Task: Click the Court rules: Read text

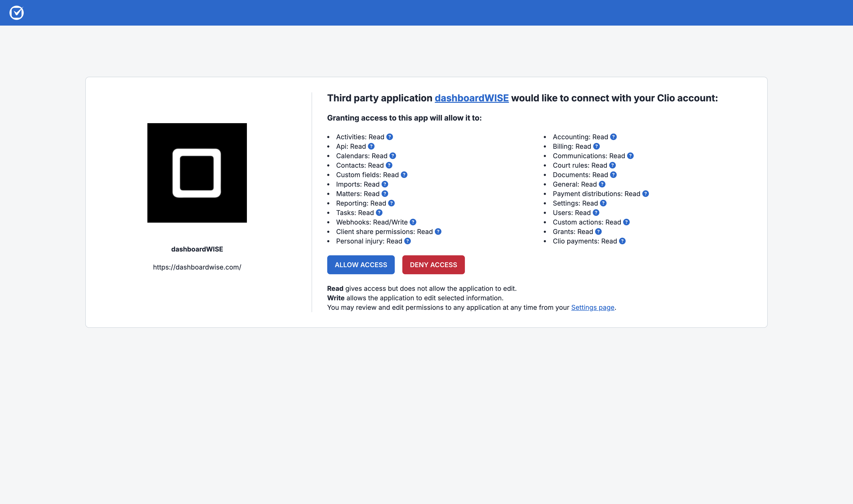Action: tap(580, 165)
